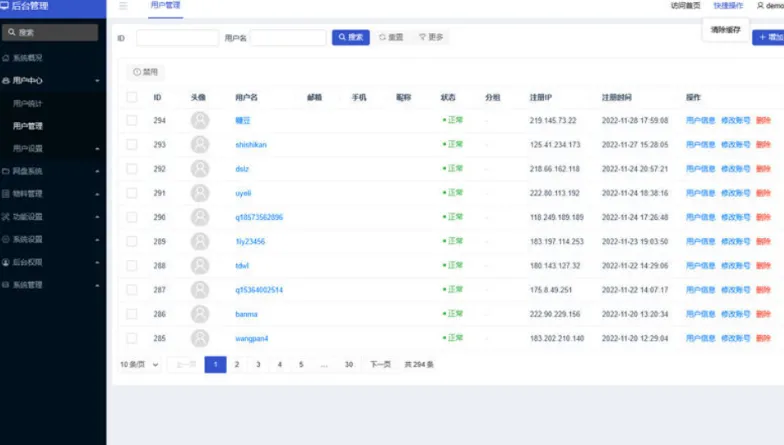Click the 用户名 filter input field
Screen dimensions: 784x445
(288, 38)
